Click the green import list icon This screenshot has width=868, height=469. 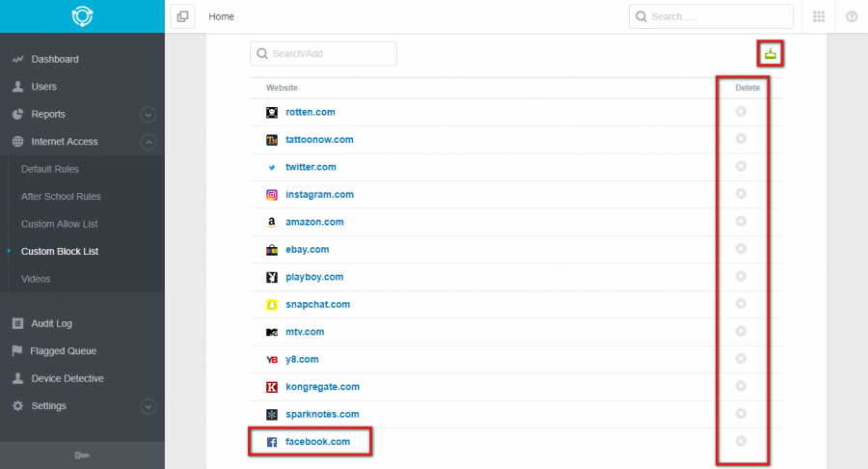(x=770, y=54)
